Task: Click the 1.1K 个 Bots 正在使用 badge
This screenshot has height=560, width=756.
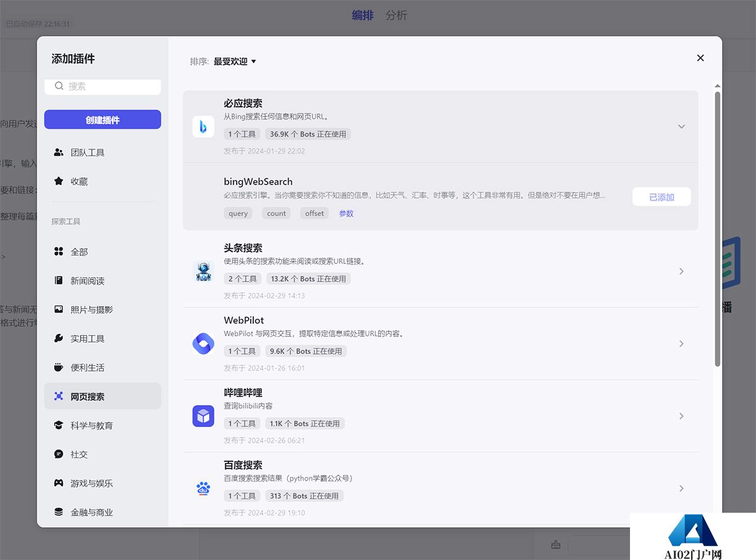Action: pyautogui.click(x=305, y=424)
